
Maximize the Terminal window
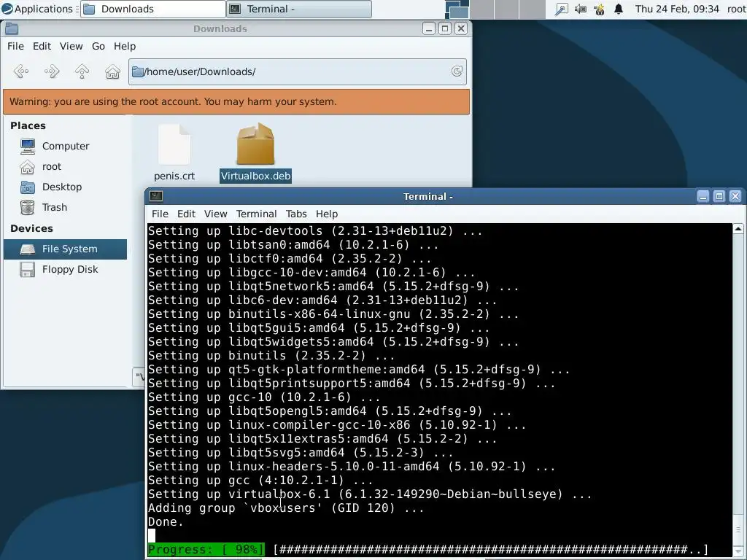[719, 196]
